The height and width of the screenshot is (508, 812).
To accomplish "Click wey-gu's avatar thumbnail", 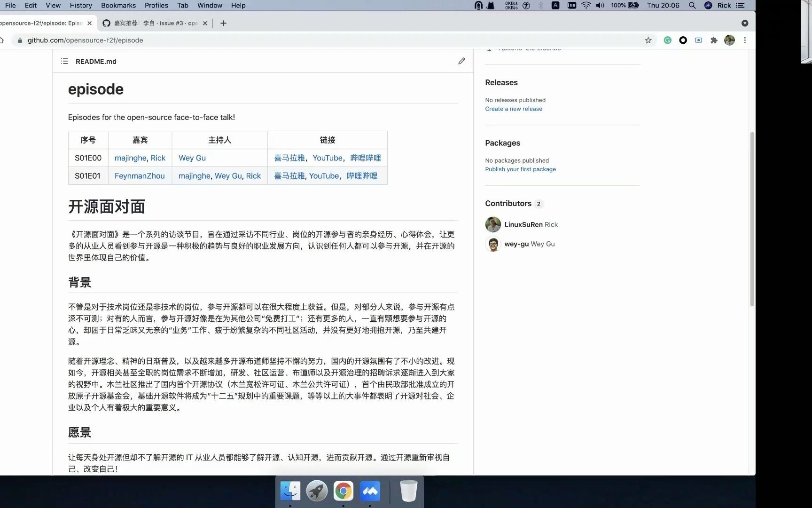I will (493, 244).
